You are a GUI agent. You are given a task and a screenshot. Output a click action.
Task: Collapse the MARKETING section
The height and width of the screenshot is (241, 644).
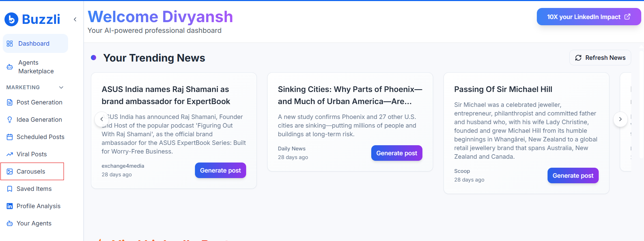(61, 87)
